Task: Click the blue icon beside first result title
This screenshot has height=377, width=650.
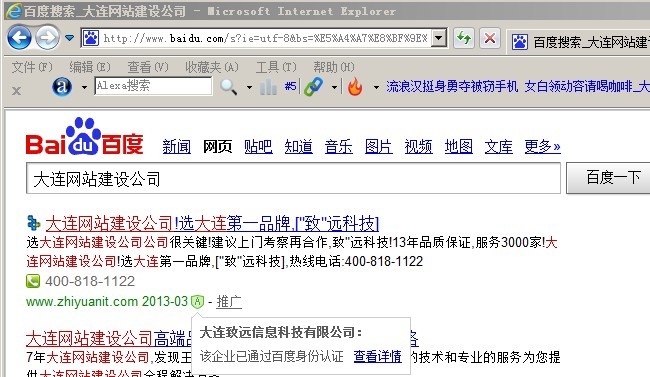Action: pos(33,223)
